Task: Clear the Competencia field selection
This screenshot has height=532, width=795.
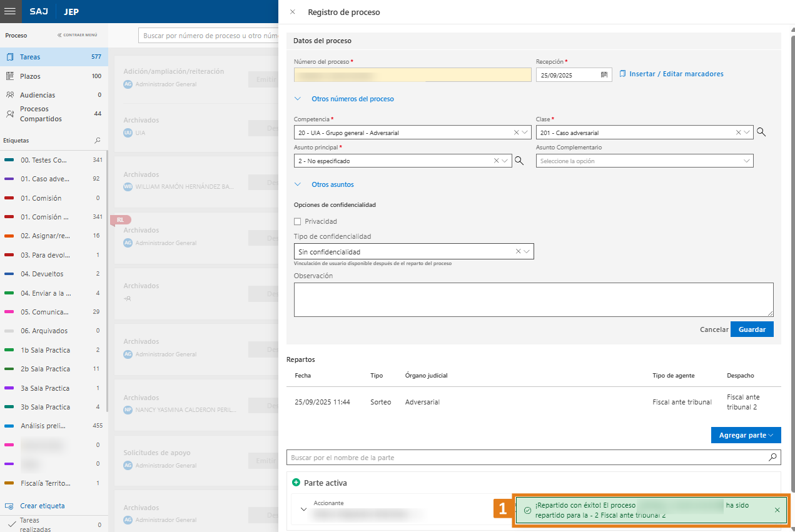Action: click(516, 133)
